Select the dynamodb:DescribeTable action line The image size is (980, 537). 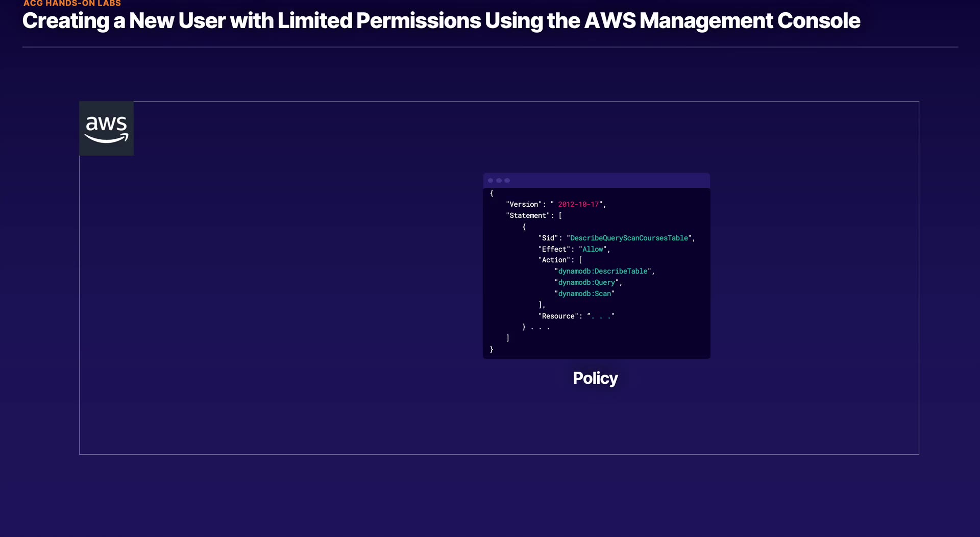[x=603, y=272]
